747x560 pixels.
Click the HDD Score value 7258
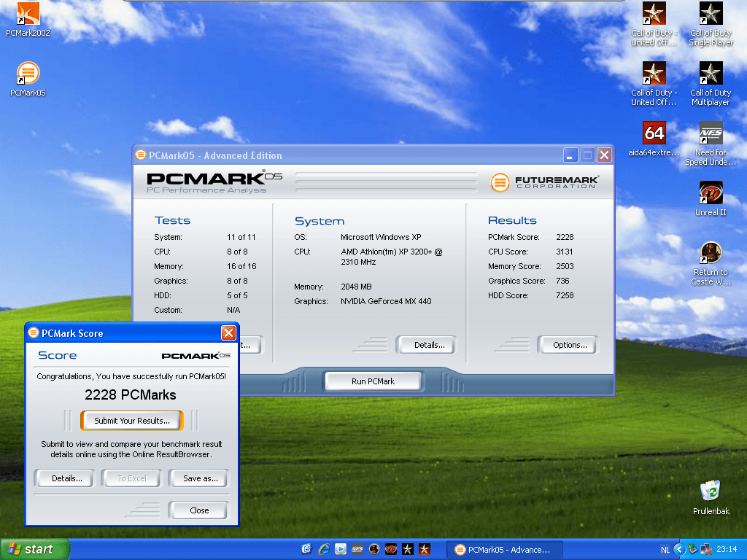click(565, 295)
